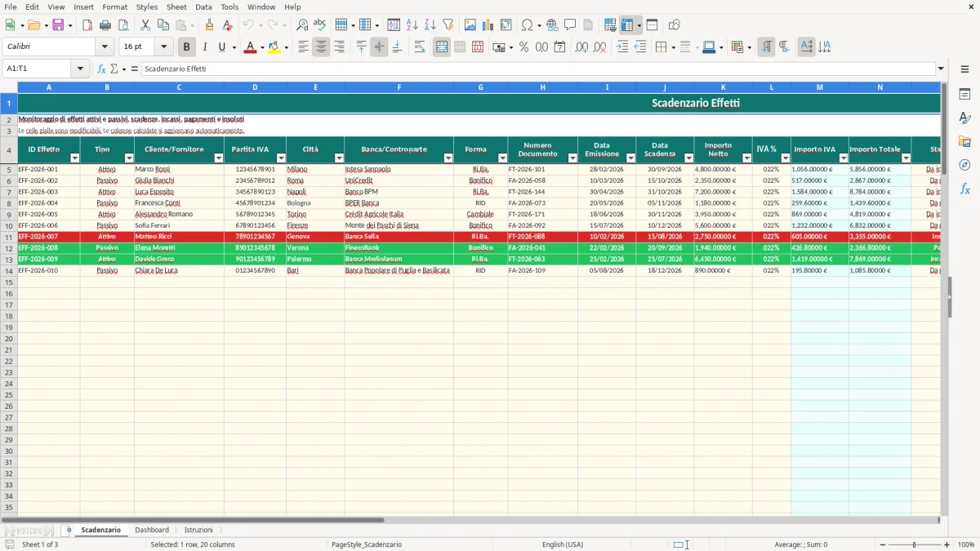
Task: Insert Chart icon in toolbar
Action: tap(488, 25)
